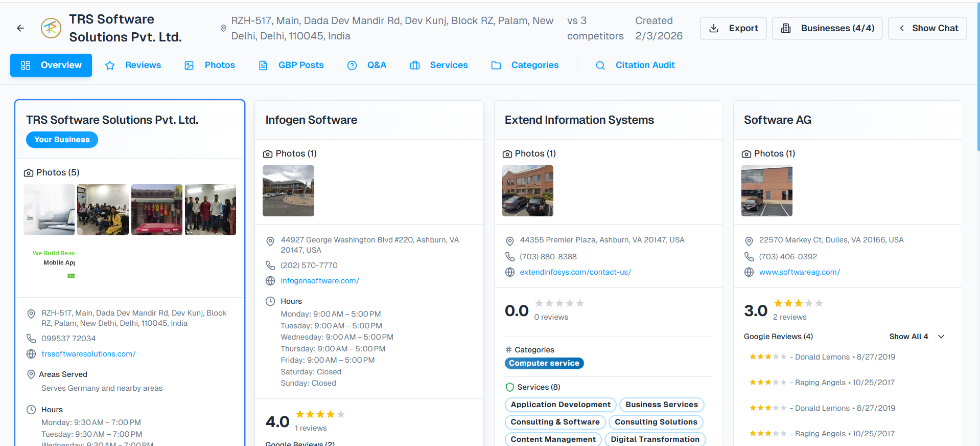Viewport: 980px width, 446px height.
Task: Click the location pin beside the header address
Action: (x=223, y=28)
